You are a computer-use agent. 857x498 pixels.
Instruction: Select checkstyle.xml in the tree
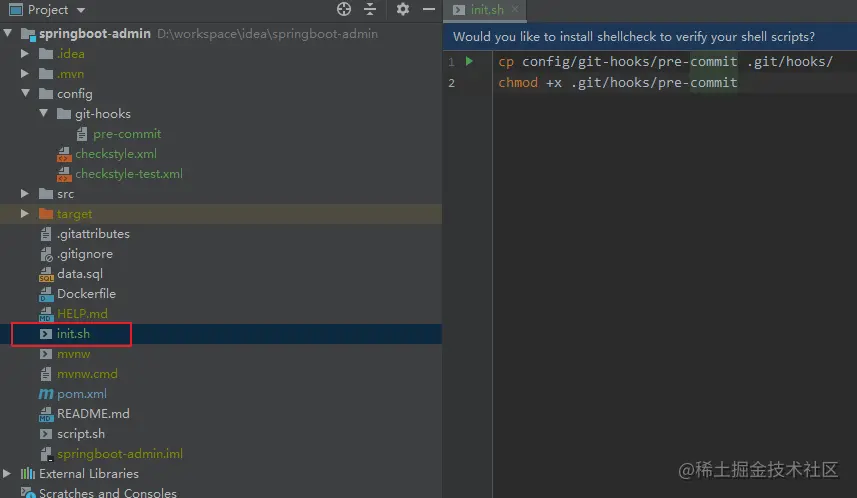click(116, 154)
